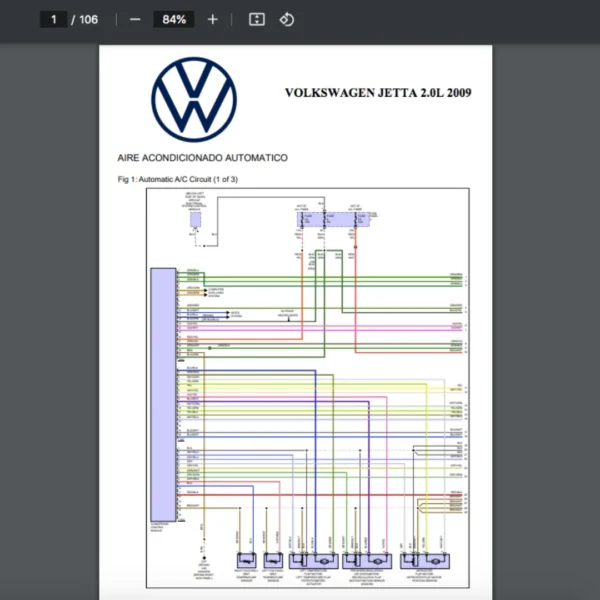The width and height of the screenshot is (600, 600).
Task: Click the page number input field
Action: point(54,20)
